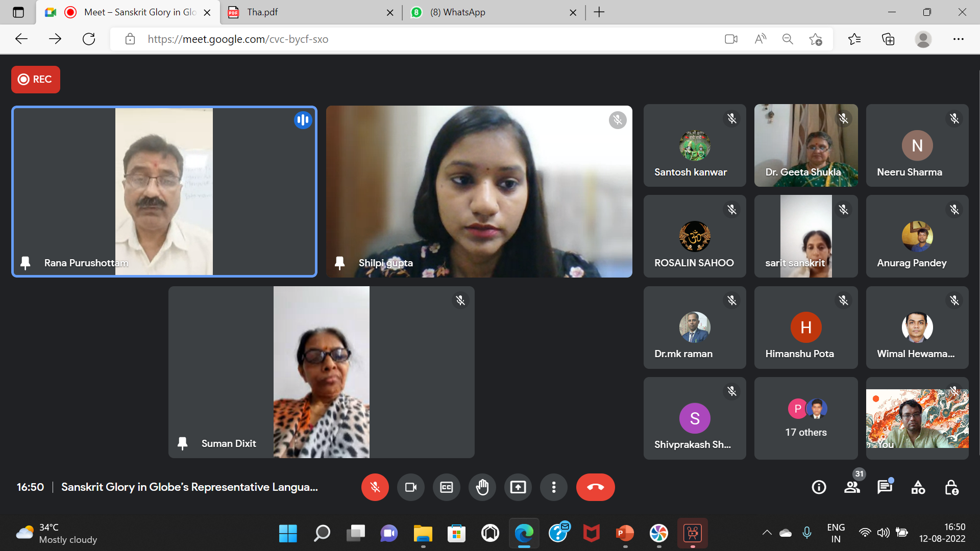
Task: Click the stop video camera button
Action: pyautogui.click(x=410, y=487)
